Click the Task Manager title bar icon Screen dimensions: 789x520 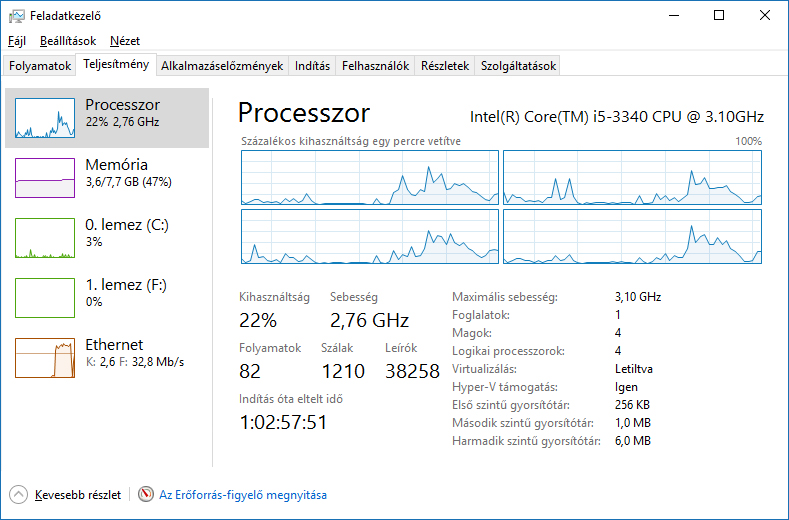tap(16, 15)
